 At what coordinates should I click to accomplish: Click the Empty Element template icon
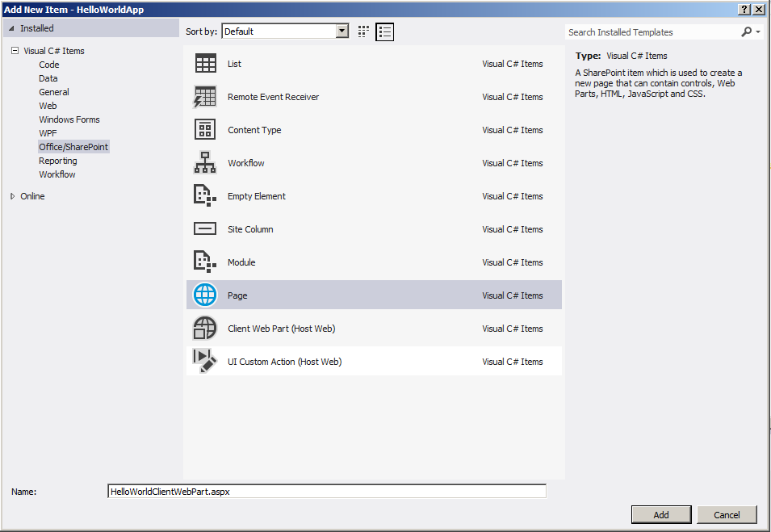click(x=205, y=195)
